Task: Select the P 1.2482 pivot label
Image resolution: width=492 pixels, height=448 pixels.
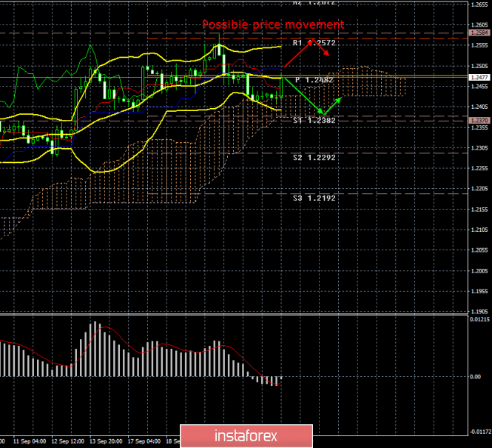Action: 314,80
